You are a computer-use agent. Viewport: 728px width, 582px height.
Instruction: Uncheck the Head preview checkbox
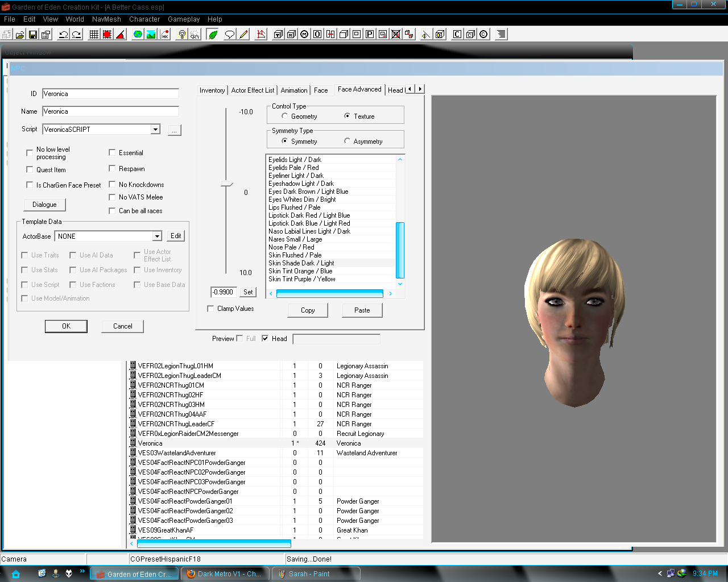point(265,338)
